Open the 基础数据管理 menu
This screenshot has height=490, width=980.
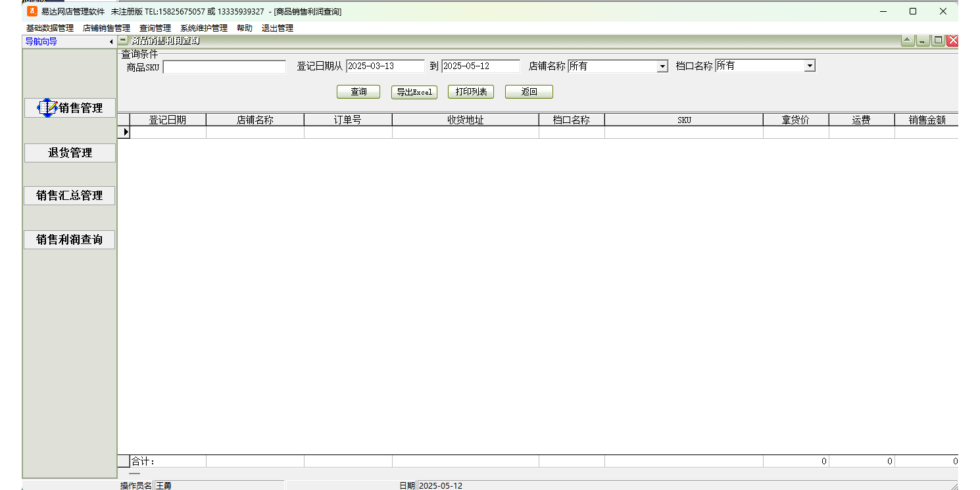50,28
